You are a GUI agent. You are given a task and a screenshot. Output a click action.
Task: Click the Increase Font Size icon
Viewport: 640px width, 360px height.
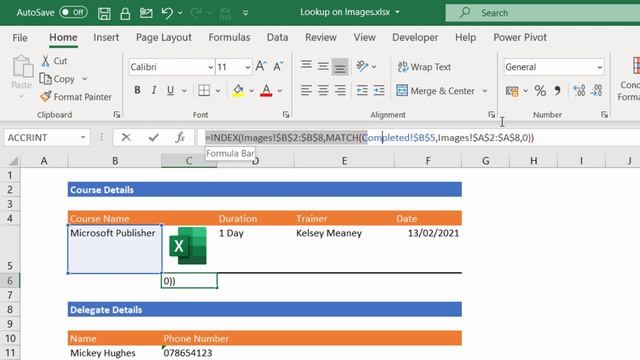(261, 66)
